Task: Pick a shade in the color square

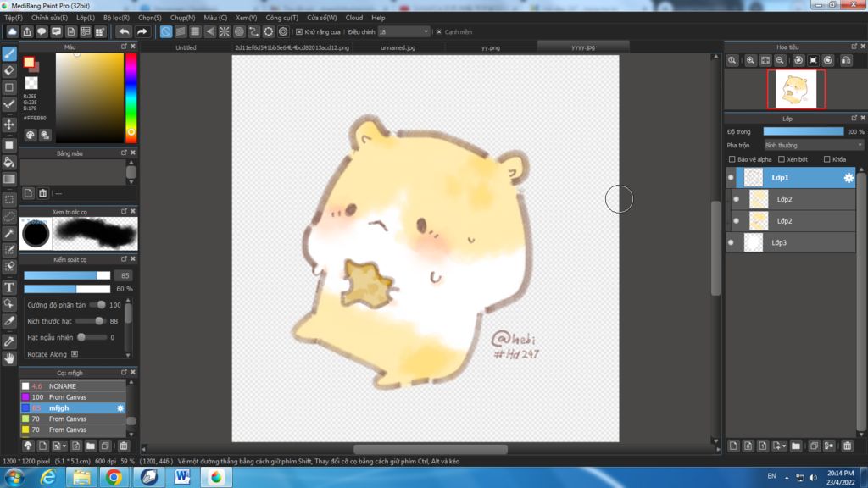Action: coord(89,98)
